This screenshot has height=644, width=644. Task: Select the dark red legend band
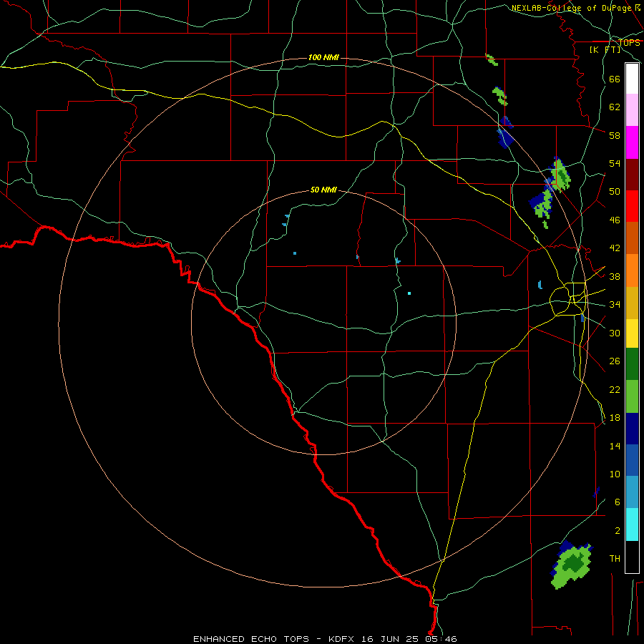632,175
